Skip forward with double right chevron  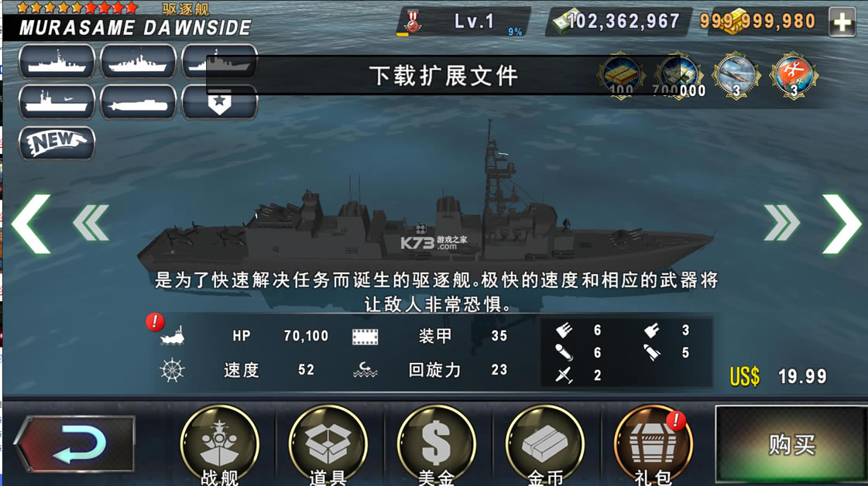click(781, 223)
